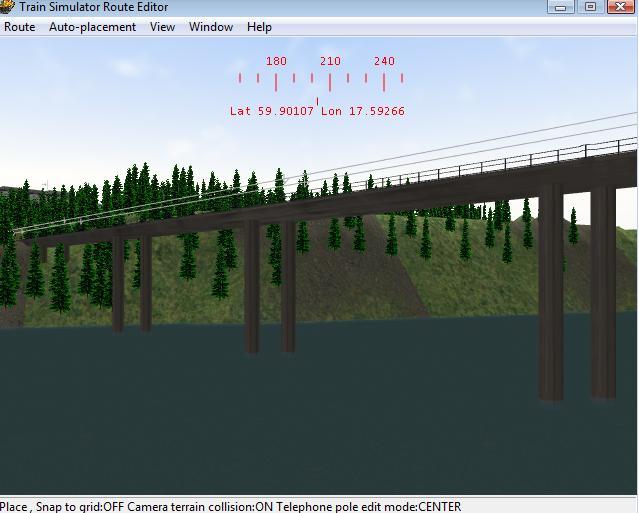
Task: Open the Route menu
Action: (x=20, y=27)
